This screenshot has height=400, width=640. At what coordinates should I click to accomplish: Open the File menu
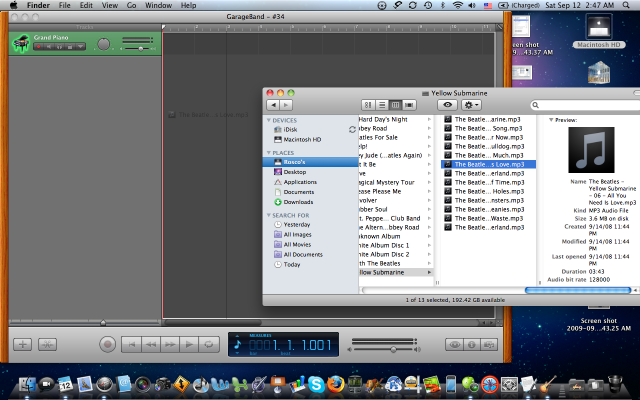(64, 5)
